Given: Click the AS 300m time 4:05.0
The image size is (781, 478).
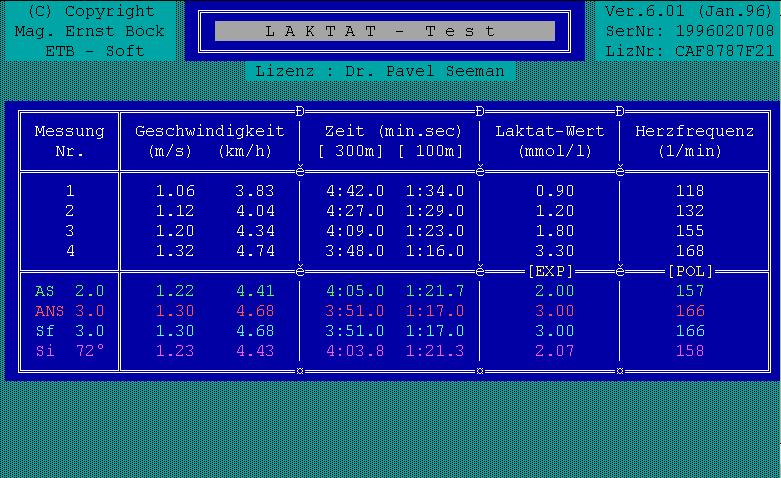Looking at the screenshot, I should pyautogui.click(x=355, y=291).
